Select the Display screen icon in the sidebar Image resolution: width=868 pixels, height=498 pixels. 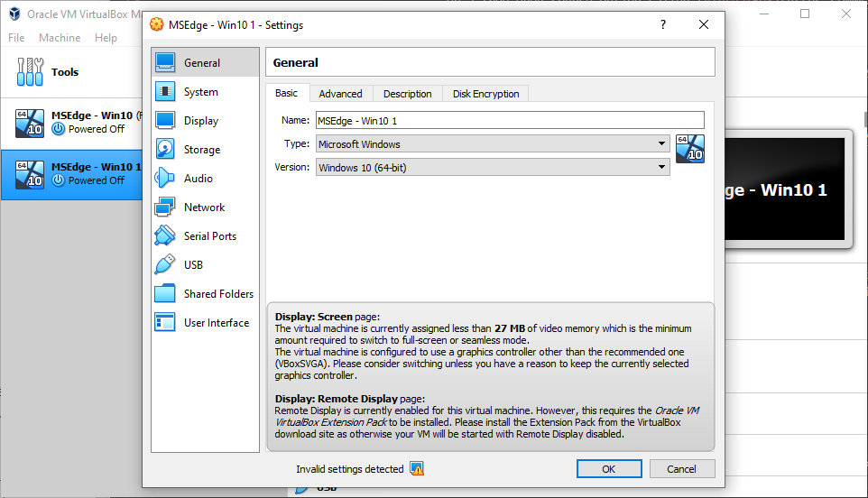(x=165, y=120)
